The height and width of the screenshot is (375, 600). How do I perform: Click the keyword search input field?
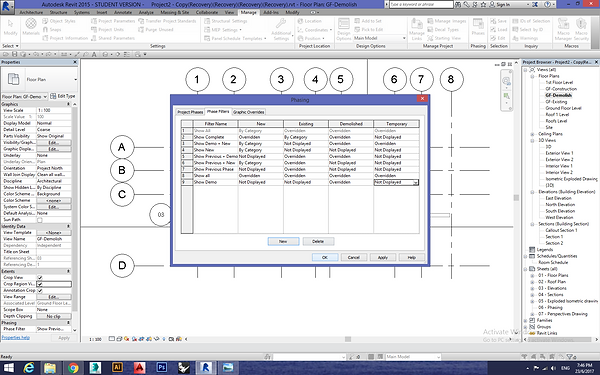click(x=421, y=5)
